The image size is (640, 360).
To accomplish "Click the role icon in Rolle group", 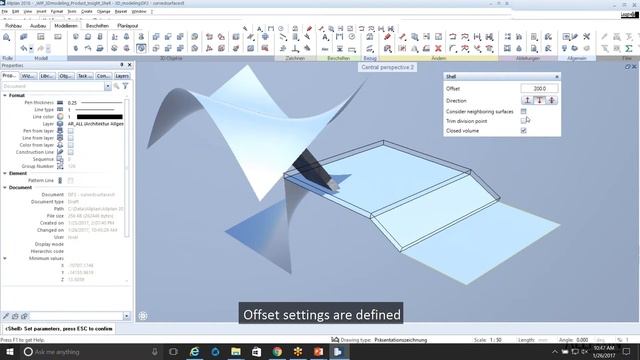I will (x=7, y=38).
